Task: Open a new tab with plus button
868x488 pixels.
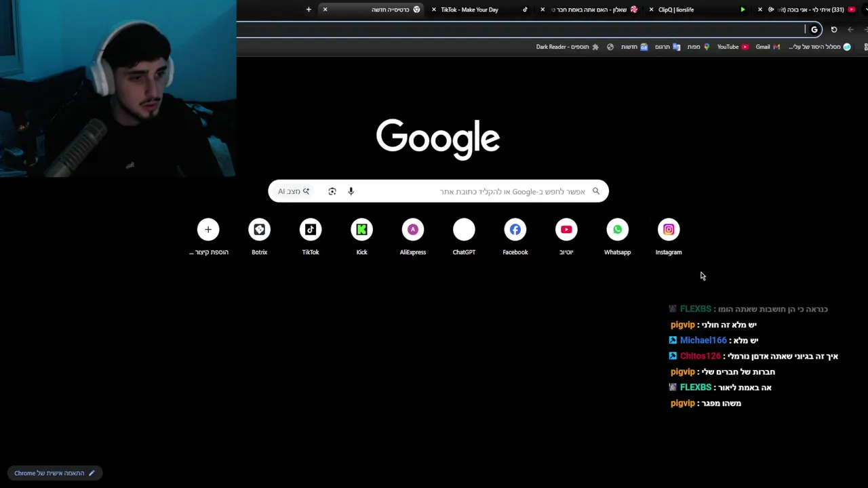Action: (x=309, y=9)
